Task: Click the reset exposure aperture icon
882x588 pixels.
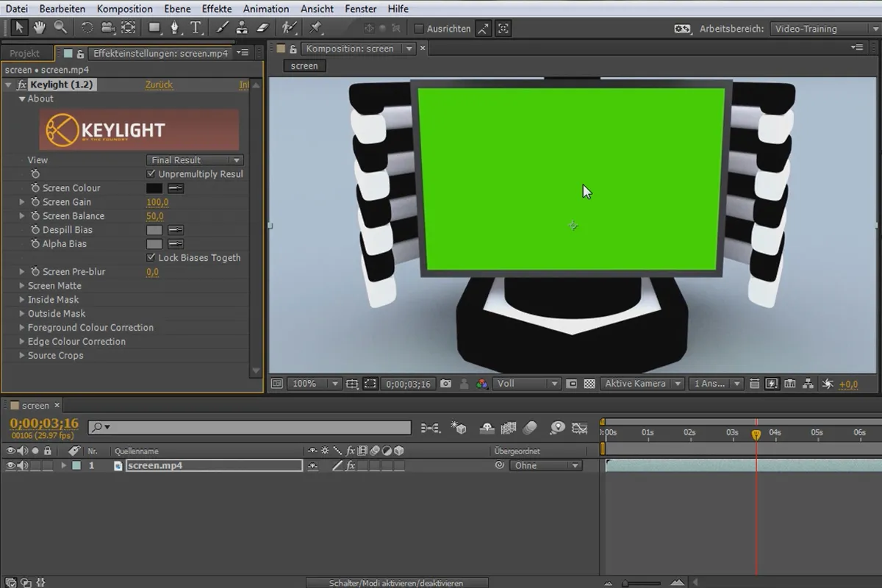Action: pos(828,384)
